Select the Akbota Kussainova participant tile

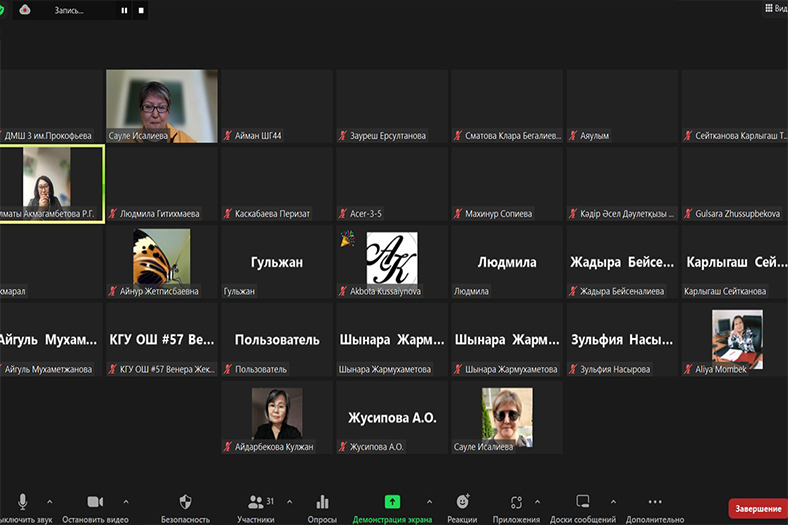(x=391, y=263)
